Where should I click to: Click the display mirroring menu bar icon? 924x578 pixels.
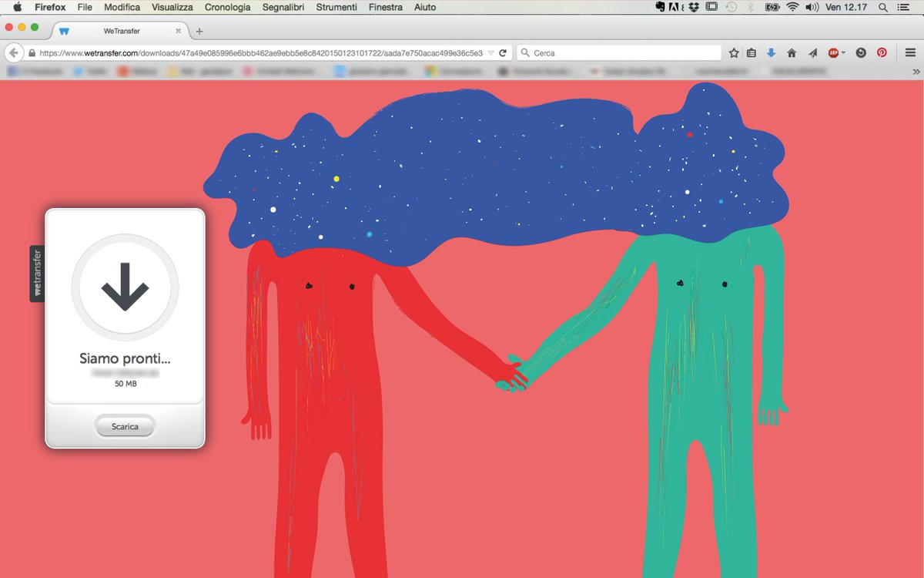[712, 7]
